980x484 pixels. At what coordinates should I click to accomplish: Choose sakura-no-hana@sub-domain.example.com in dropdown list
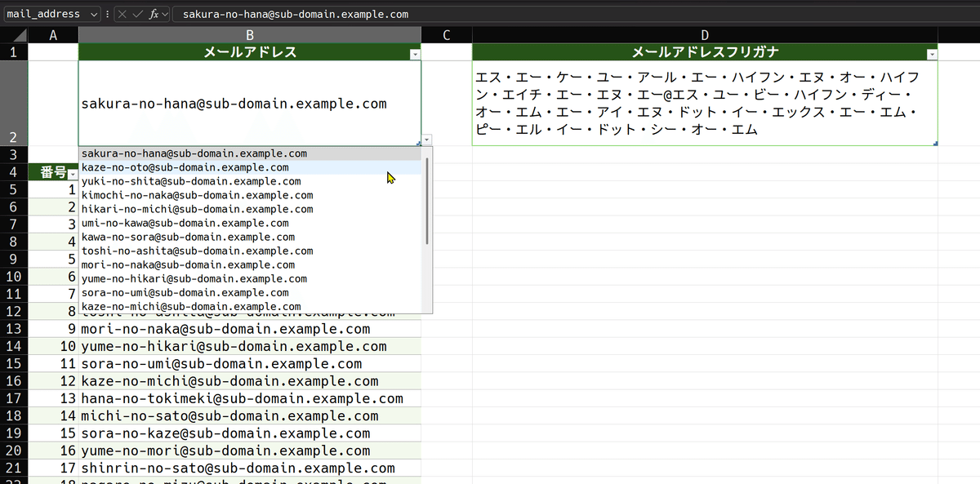(251, 153)
